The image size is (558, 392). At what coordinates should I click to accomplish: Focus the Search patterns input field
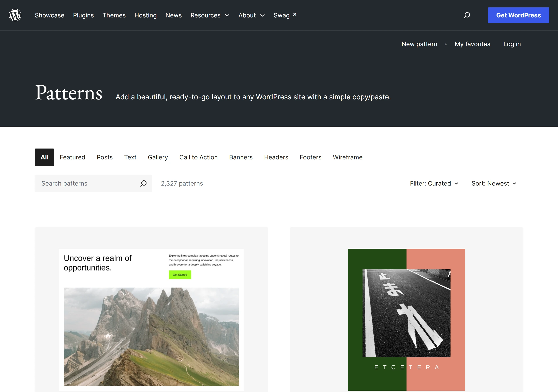(x=93, y=183)
